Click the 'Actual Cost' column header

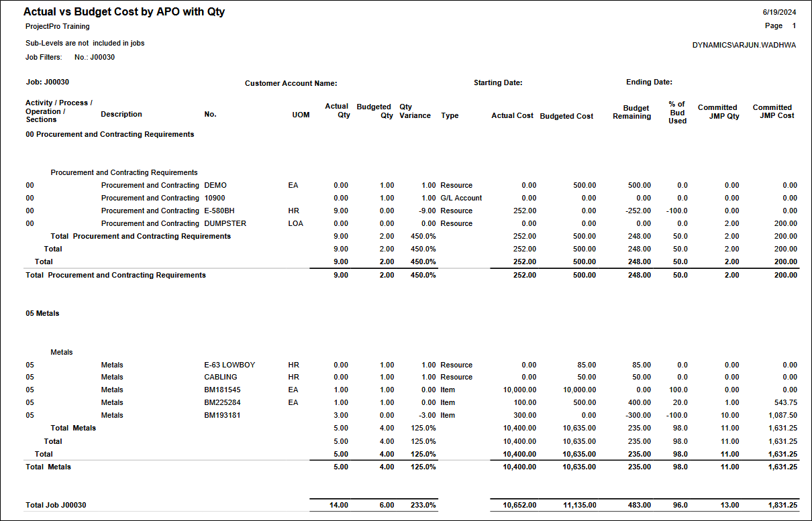click(x=512, y=115)
